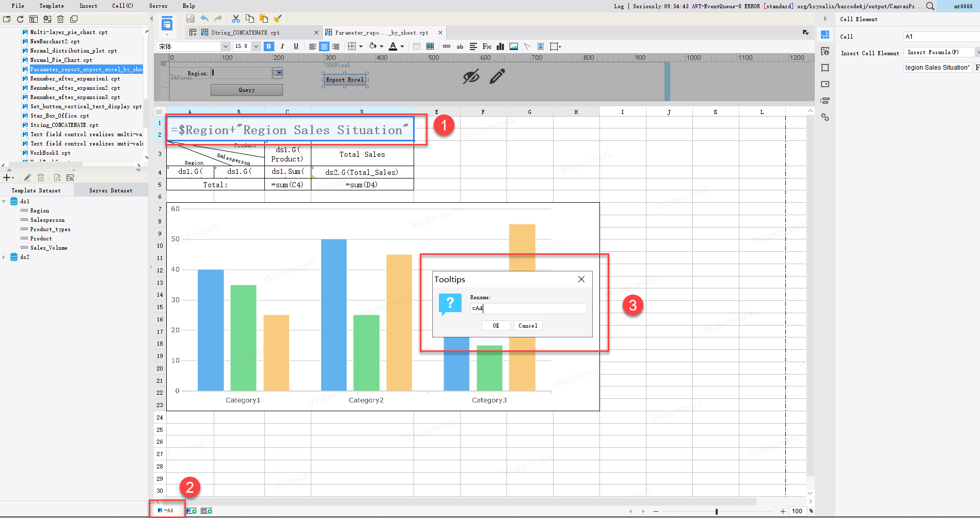Open the font family dropdown showing 宋体

click(225, 46)
